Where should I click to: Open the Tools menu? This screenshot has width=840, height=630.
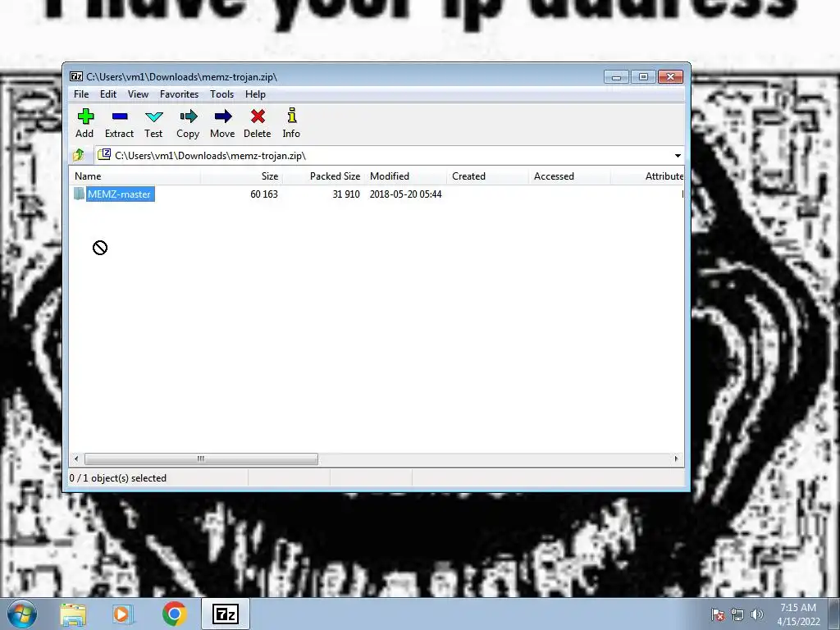pyautogui.click(x=221, y=94)
